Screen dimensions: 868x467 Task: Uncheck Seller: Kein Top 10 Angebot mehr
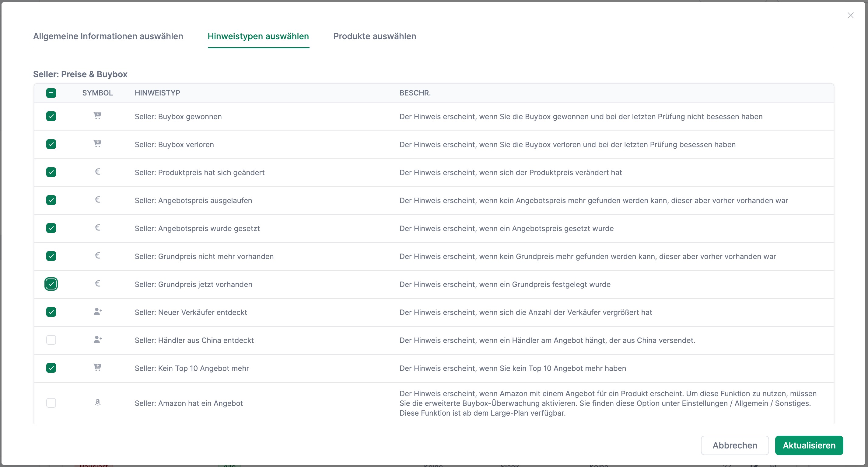coord(51,368)
